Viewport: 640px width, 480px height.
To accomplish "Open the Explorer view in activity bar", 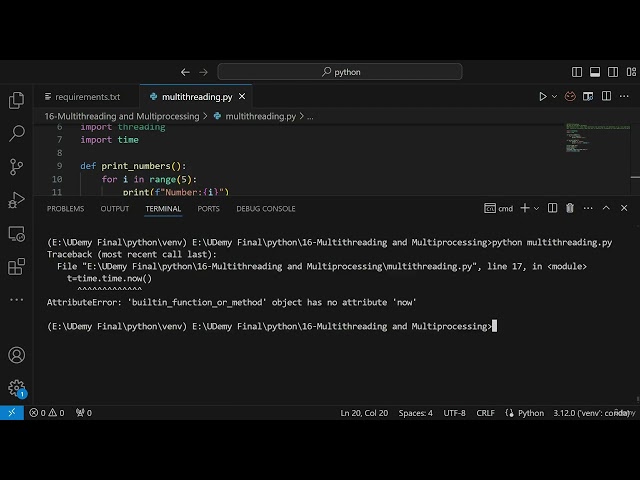I will click(16, 100).
